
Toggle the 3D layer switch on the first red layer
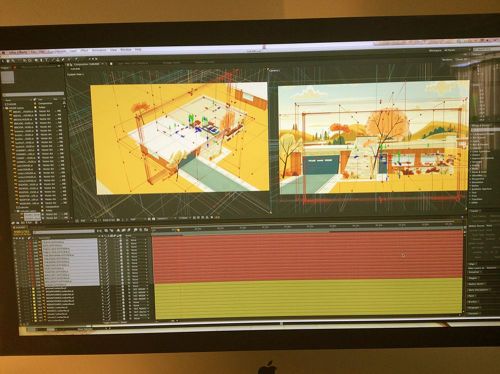pyautogui.click(x=121, y=241)
